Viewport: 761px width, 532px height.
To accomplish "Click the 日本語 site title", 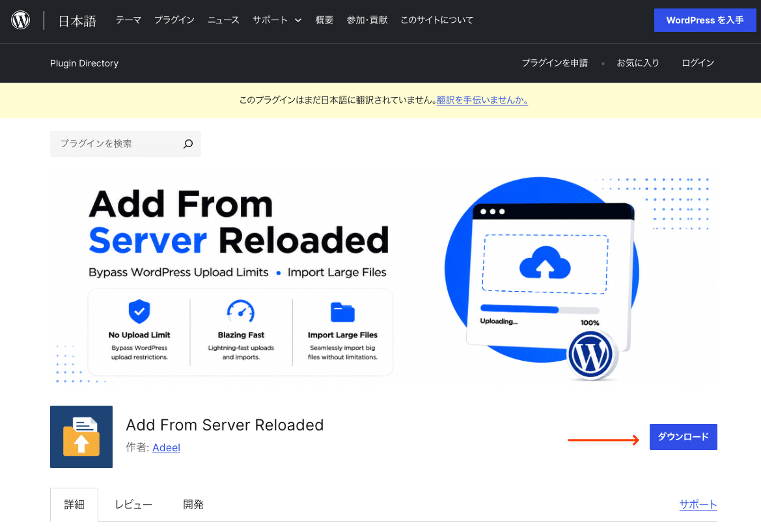I will click(77, 21).
